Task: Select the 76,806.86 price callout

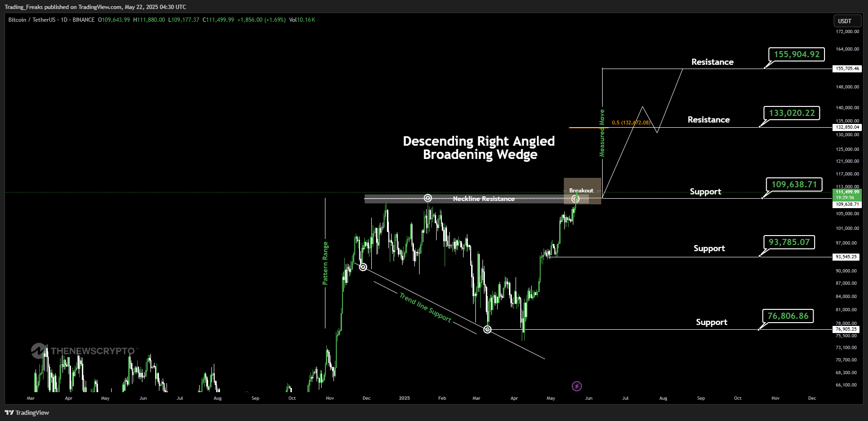Action: (788, 316)
